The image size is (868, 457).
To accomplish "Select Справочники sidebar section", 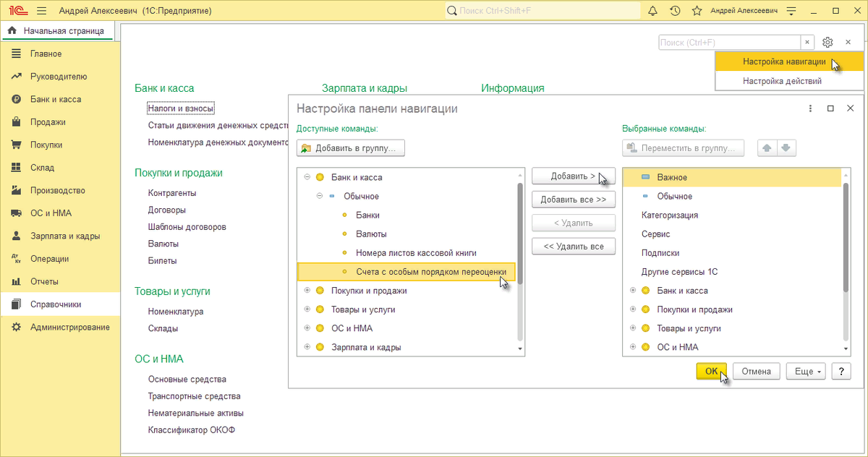I will pyautogui.click(x=60, y=304).
